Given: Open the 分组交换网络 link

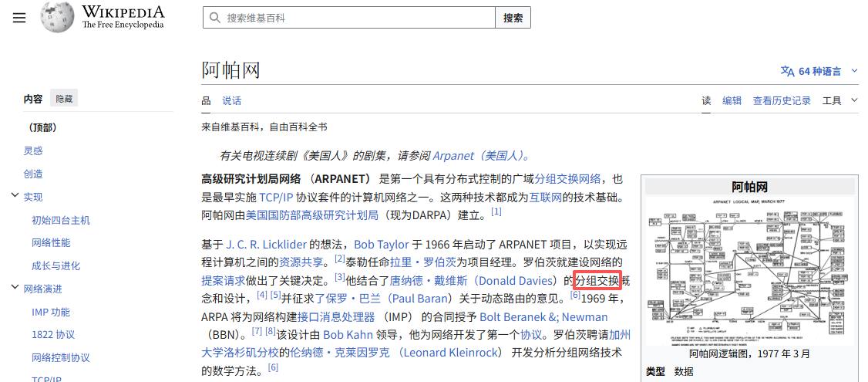Looking at the screenshot, I should (x=567, y=179).
